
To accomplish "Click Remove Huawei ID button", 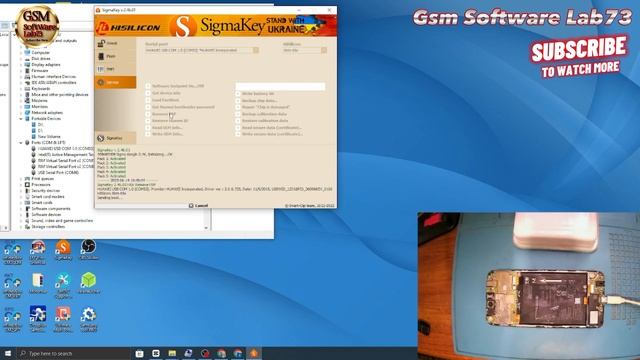I will 167,121.
